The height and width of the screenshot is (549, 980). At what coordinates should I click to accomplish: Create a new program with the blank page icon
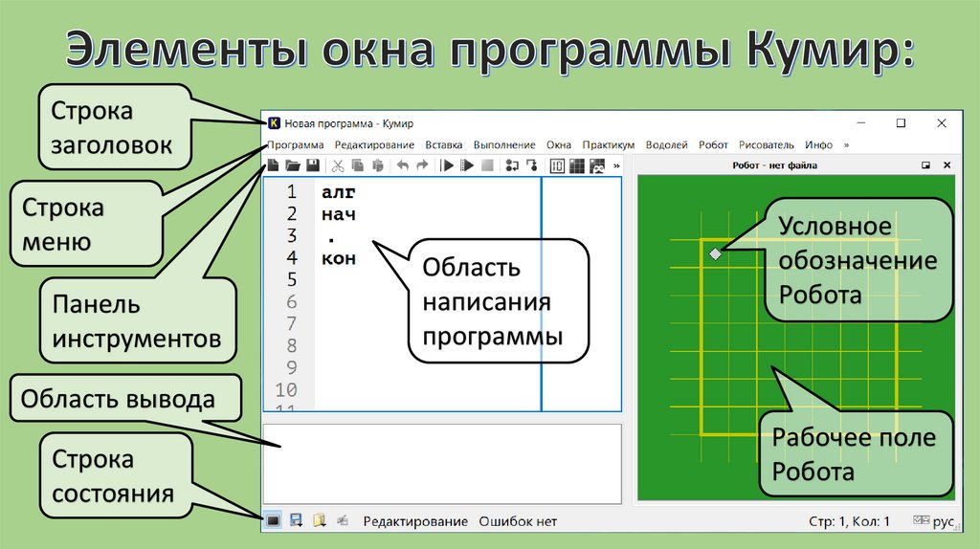[273, 165]
